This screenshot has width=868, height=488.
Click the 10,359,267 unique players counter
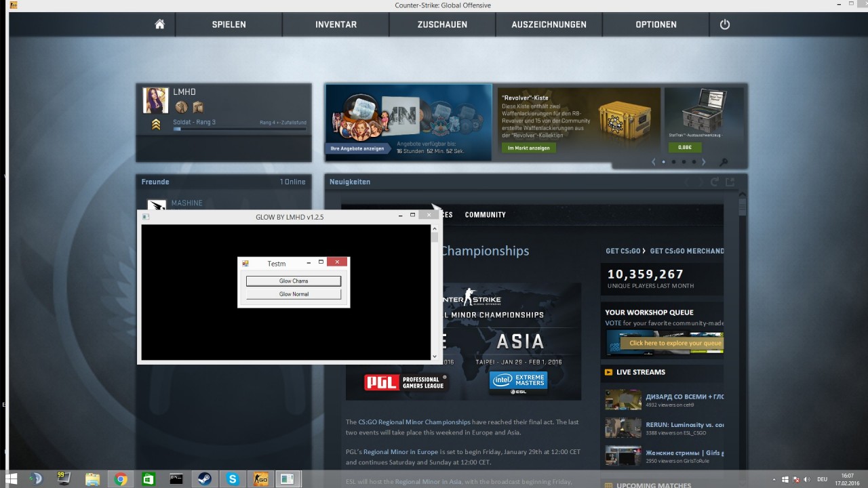click(x=645, y=274)
